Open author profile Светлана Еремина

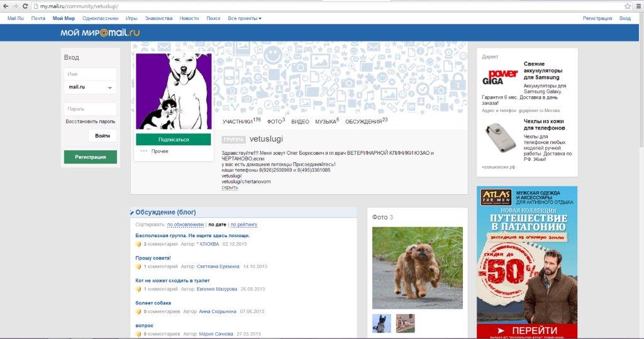pyautogui.click(x=218, y=267)
